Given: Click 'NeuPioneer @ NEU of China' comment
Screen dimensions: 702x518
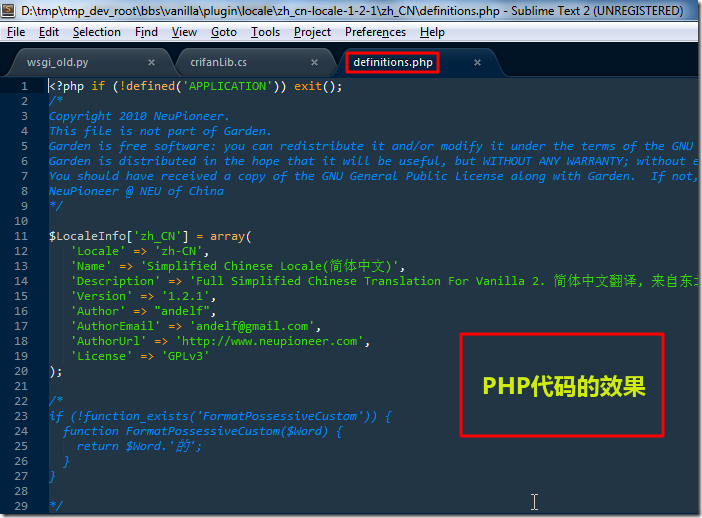Looking at the screenshot, I should (136, 191).
